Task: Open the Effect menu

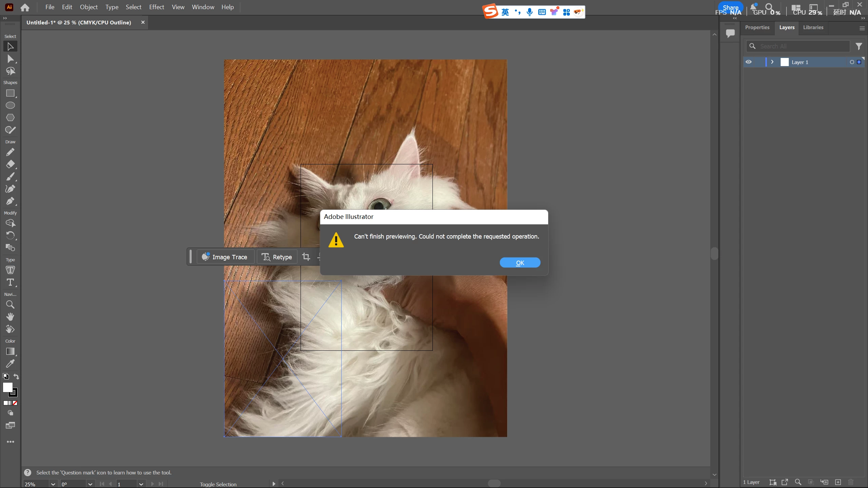Action: 156,7
